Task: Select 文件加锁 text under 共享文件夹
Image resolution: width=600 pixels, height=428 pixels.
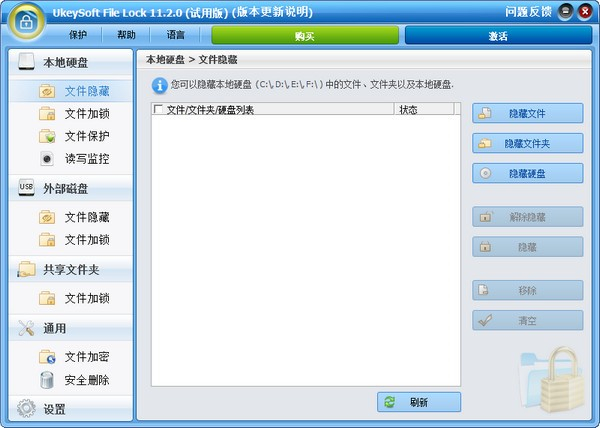Action: [x=87, y=298]
